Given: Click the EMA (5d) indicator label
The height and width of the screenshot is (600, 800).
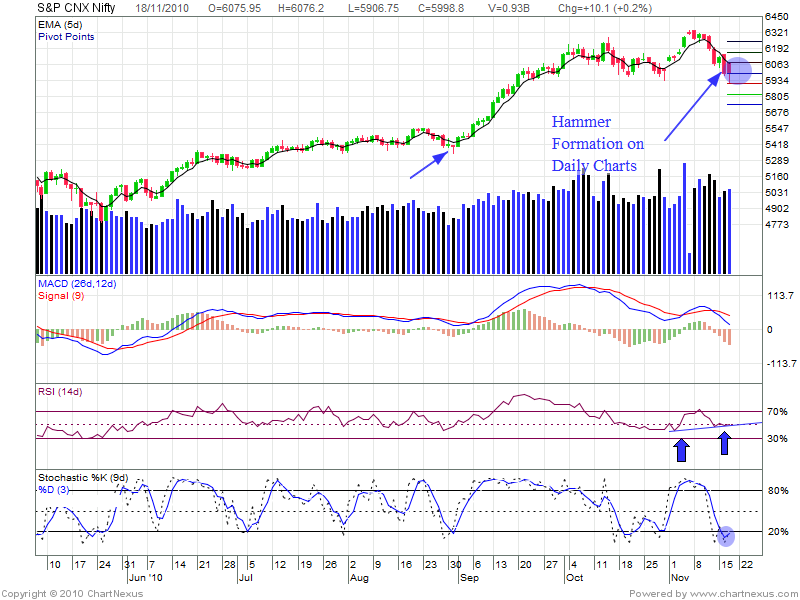Looking at the screenshot, I should 59,23.
